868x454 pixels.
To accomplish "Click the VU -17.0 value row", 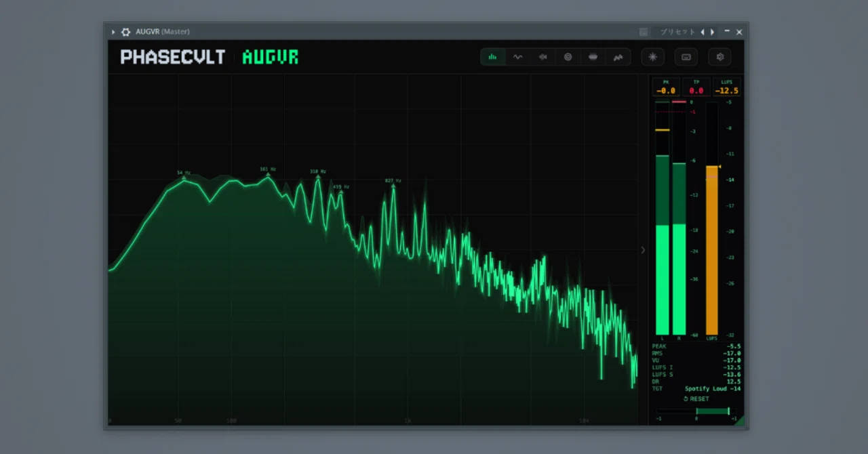I will (696, 360).
